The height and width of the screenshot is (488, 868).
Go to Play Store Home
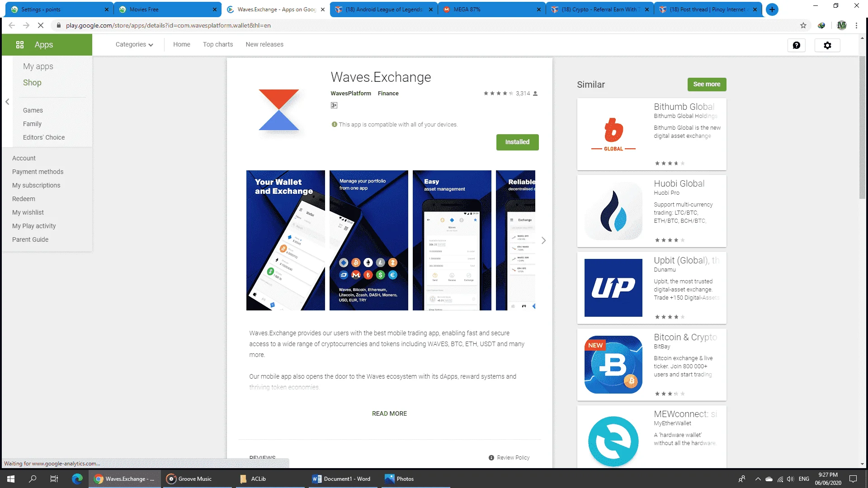pos(182,44)
